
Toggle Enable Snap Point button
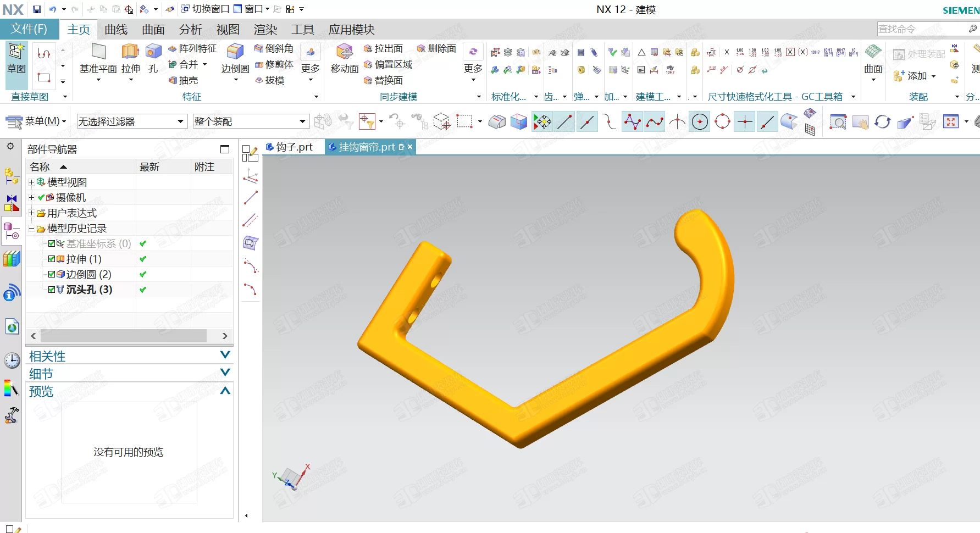click(x=542, y=121)
